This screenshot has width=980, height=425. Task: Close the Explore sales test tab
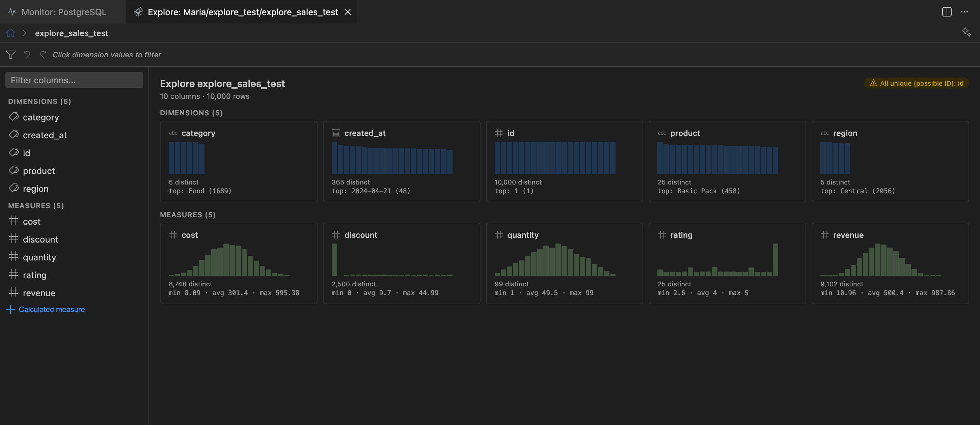pos(348,12)
